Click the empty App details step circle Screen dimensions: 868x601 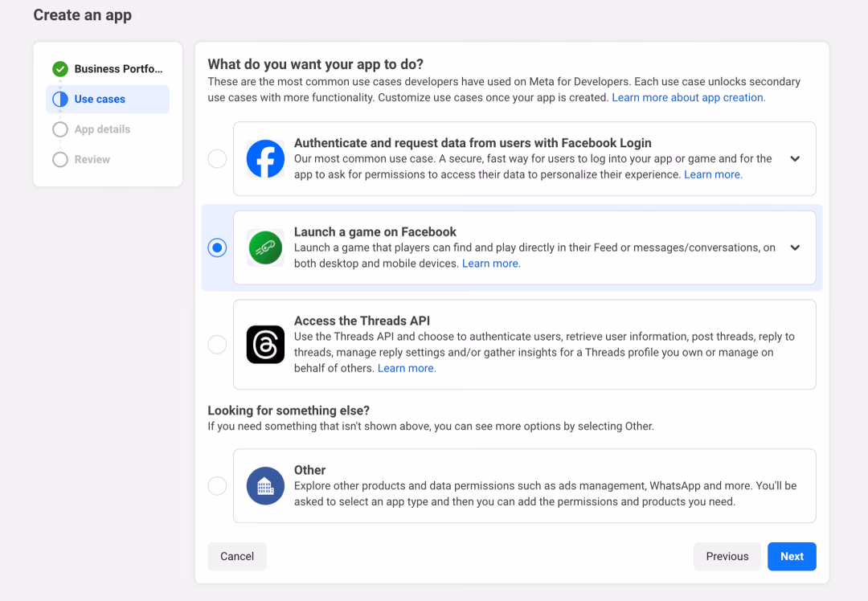(60, 129)
